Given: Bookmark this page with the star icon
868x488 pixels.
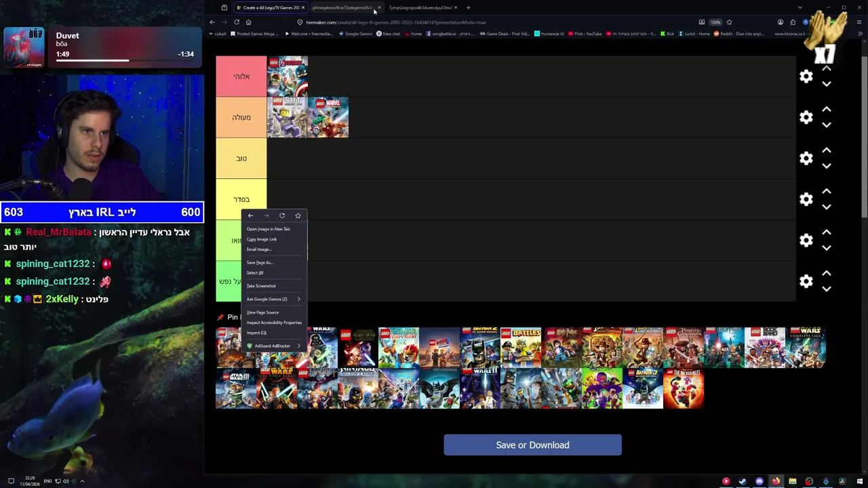Looking at the screenshot, I should click(729, 22).
